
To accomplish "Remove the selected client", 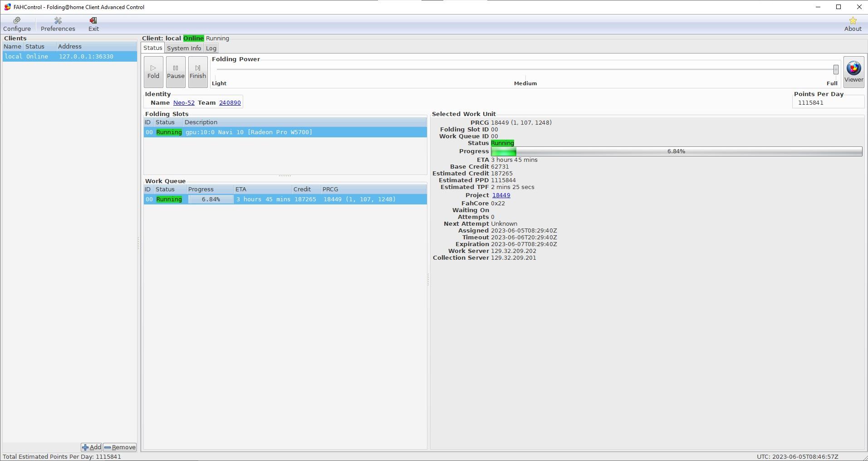I will click(x=120, y=447).
